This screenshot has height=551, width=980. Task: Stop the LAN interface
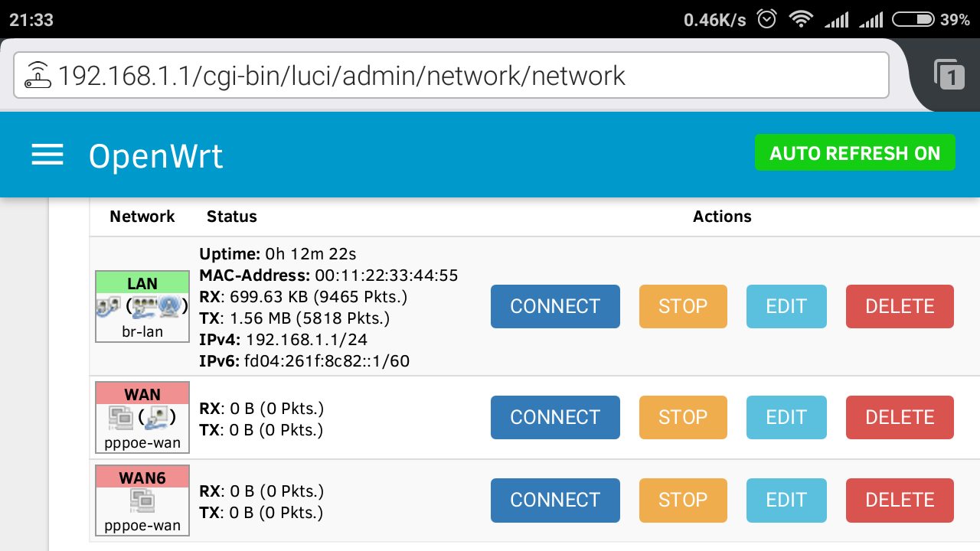coord(683,306)
